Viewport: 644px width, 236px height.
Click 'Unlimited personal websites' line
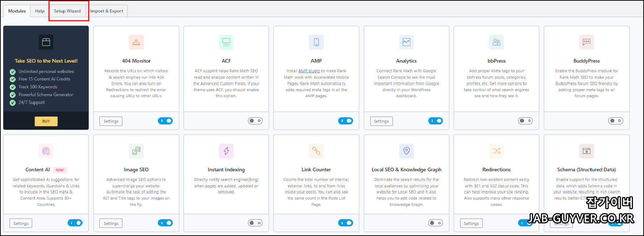46,72
